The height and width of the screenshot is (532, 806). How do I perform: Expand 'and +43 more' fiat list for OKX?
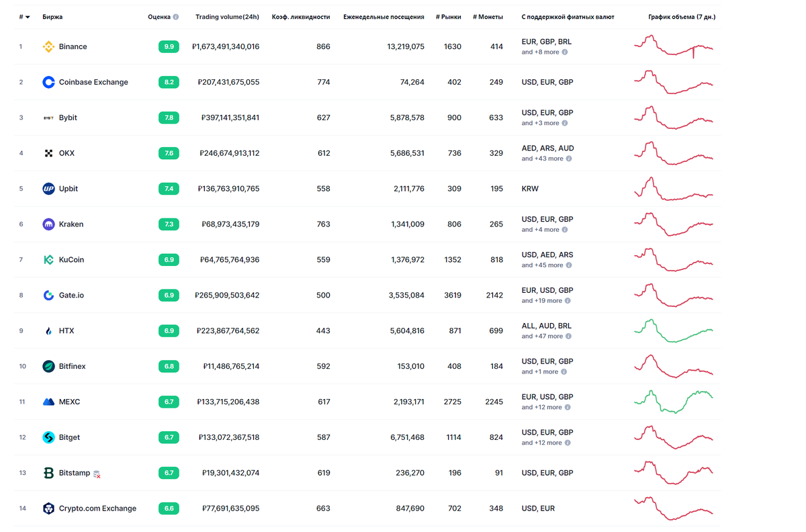pos(542,159)
